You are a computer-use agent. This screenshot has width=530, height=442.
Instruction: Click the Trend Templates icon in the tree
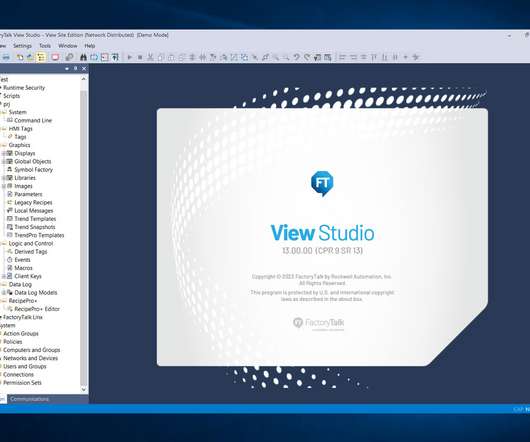(10, 219)
